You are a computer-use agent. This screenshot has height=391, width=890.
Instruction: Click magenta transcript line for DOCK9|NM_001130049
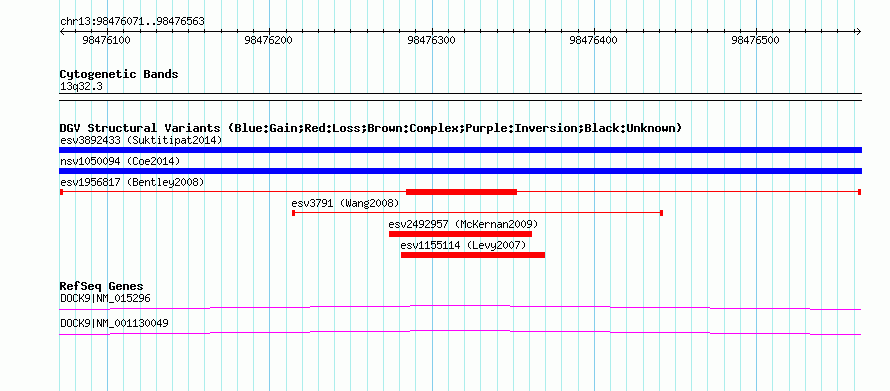pyautogui.click(x=460, y=333)
